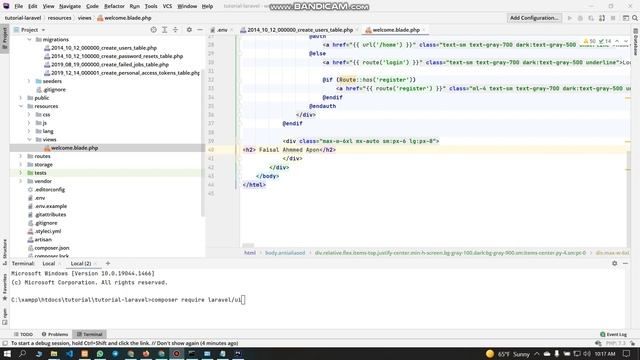Image resolution: width=640 pixels, height=360 pixels.
Task: Click Add Configuration button
Action: (x=534, y=18)
